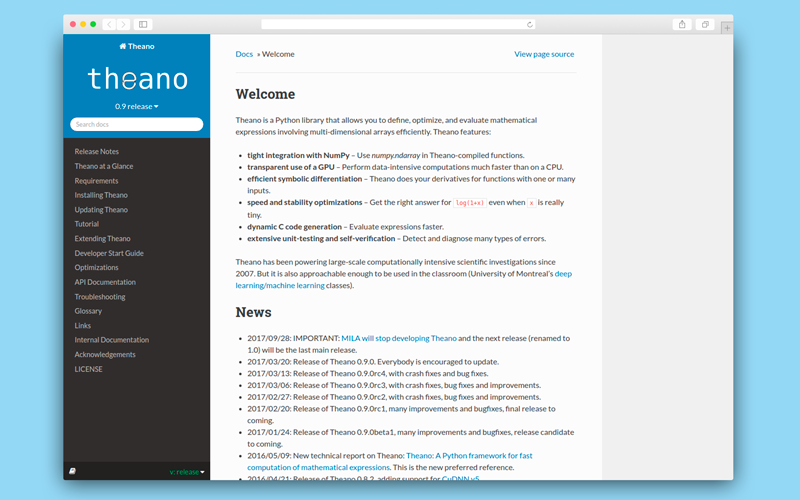
Task: Click the browser address bar
Action: [x=398, y=24]
